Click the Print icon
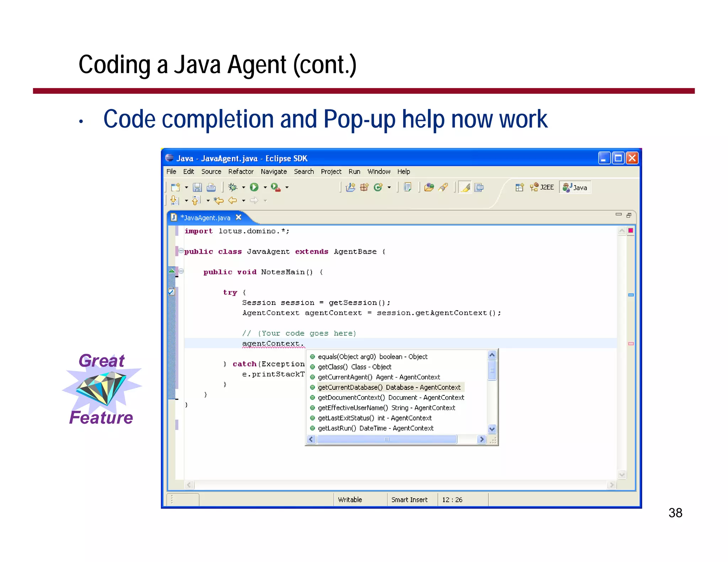The height and width of the screenshot is (562, 728). (211, 187)
